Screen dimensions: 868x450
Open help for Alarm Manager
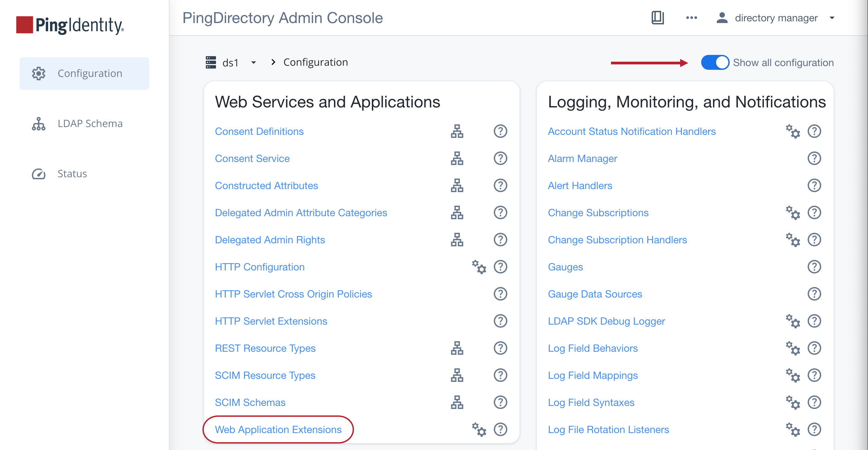(814, 158)
